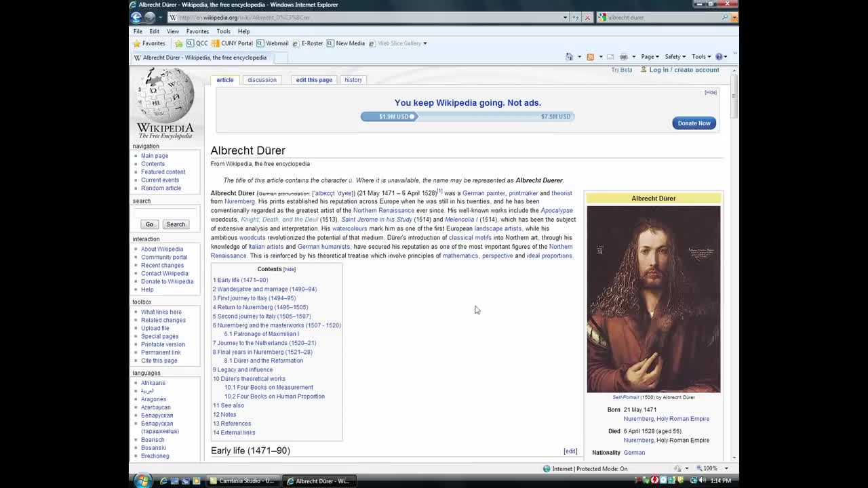868x488 pixels.
Task: Open the Webmail favorites bar link
Action: (273, 43)
